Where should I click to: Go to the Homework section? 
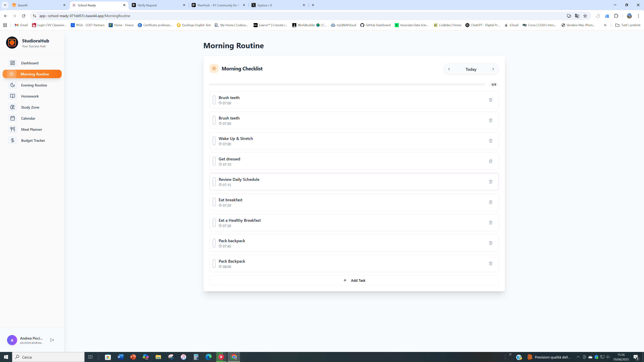pyautogui.click(x=32, y=96)
